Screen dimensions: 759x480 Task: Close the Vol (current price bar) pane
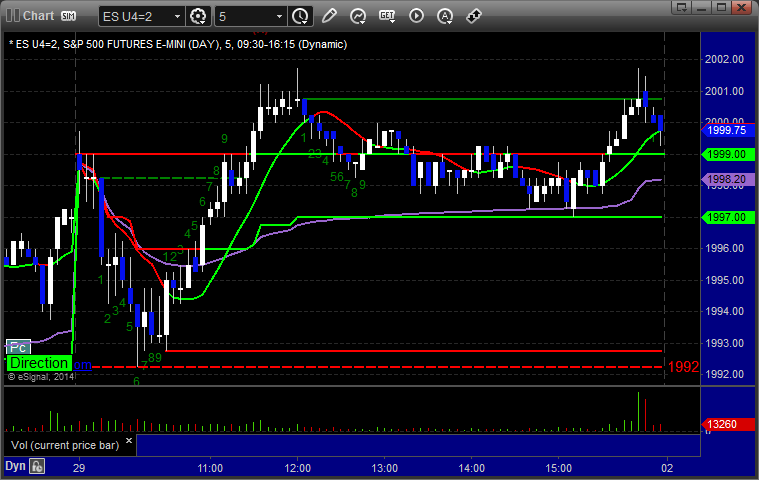[129, 441]
